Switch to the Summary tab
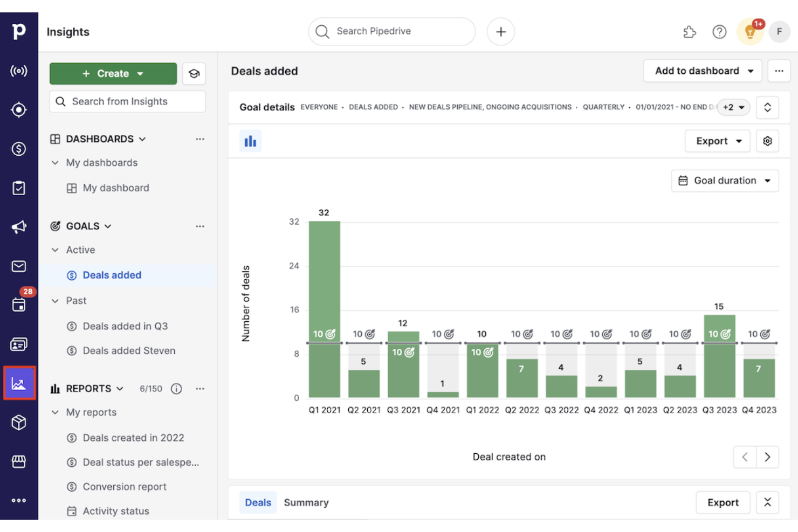Viewport: 798px width, 532px height. 306,502
